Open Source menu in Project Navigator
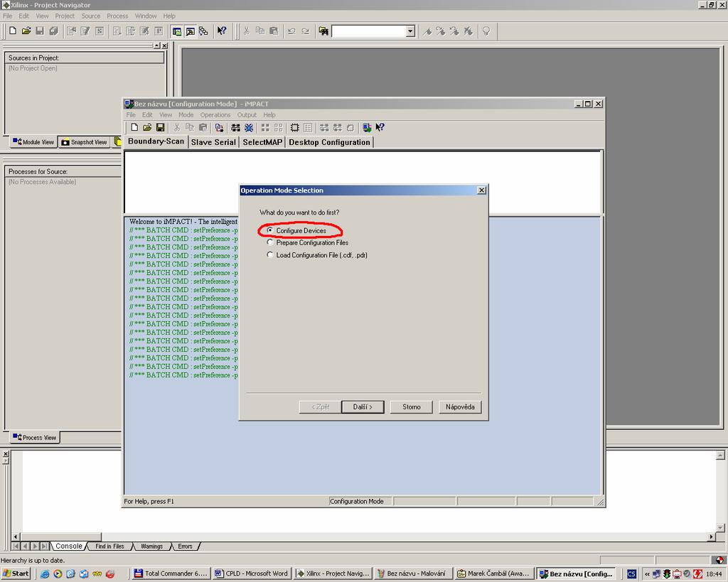Viewport: 728px width, 582px height. (x=90, y=16)
